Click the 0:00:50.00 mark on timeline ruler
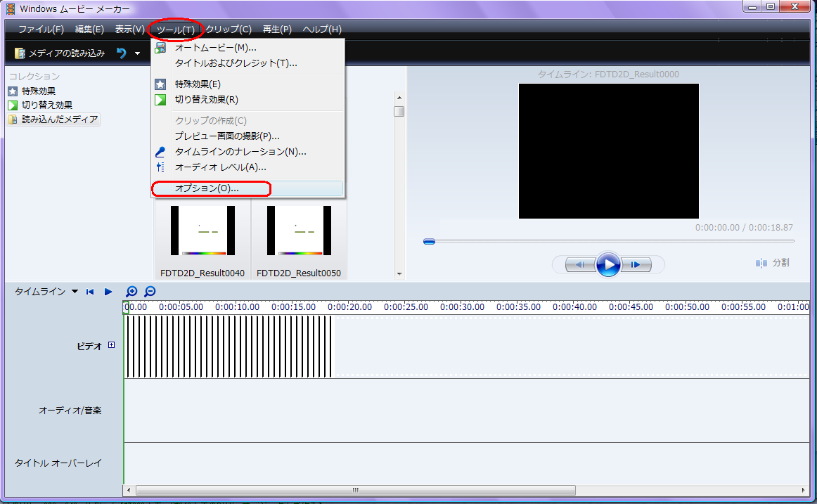The image size is (817, 504). click(x=687, y=306)
